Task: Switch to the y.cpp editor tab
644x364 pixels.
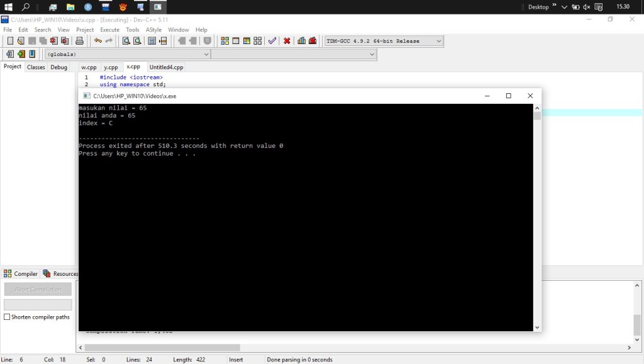Action: pos(111,67)
